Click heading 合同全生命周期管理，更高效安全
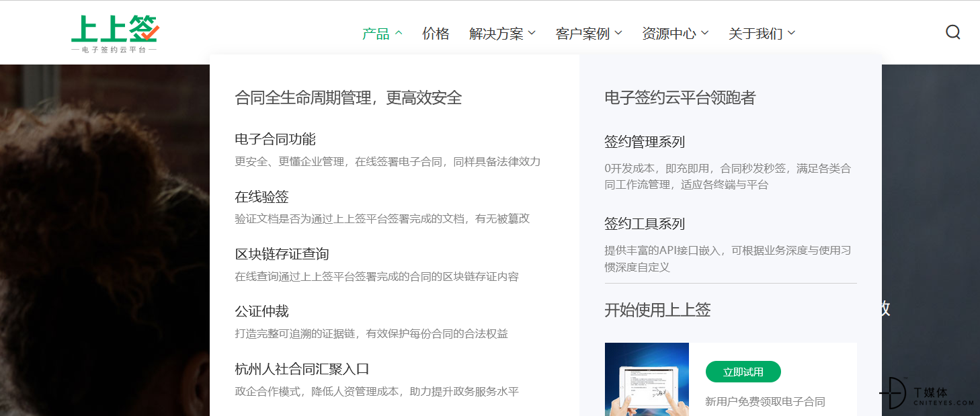Viewport: 980px width, 416px height. pos(348,97)
